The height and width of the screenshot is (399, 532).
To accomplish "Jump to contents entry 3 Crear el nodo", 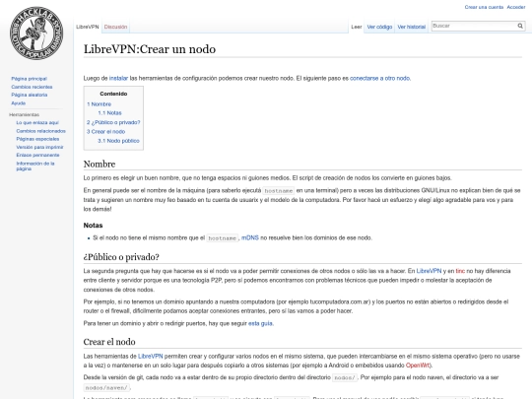I will 105,132.
